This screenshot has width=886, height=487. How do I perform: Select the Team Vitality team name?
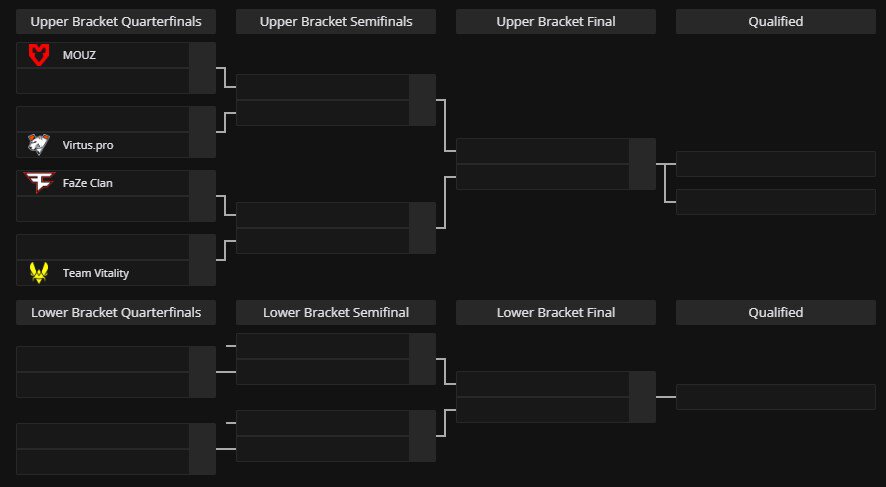click(96, 273)
